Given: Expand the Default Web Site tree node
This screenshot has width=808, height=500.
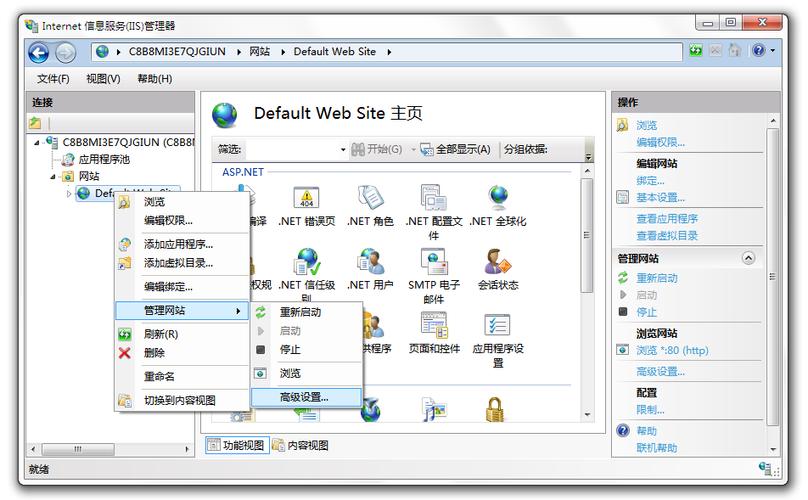Looking at the screenshot, I should 69,194.
